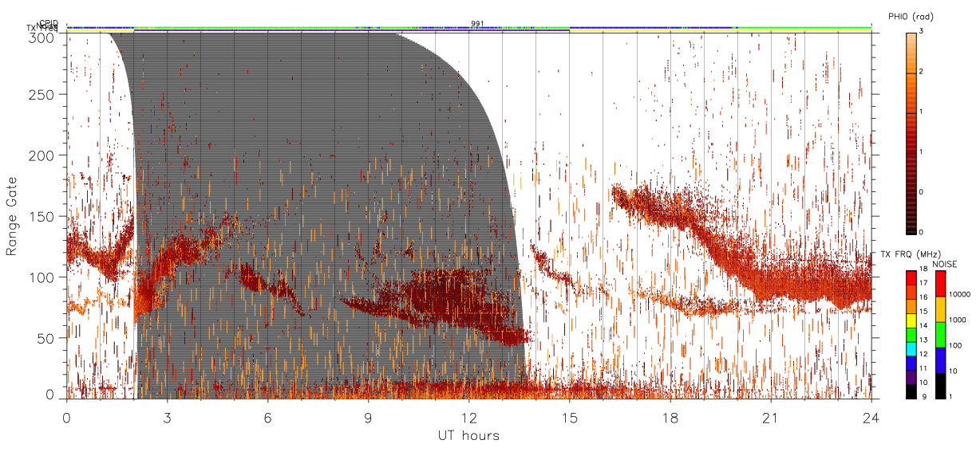Click the '16' TX FRQ scale label

tap(923, 299)
